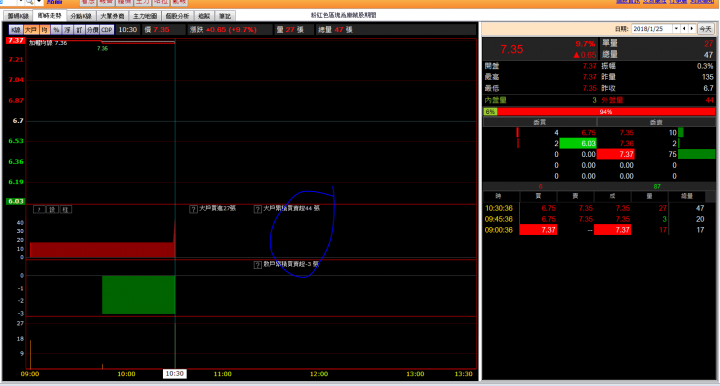720x386 pixels.
Task: Open the 主力地圖 tab
Action: [x=145, y=16]
